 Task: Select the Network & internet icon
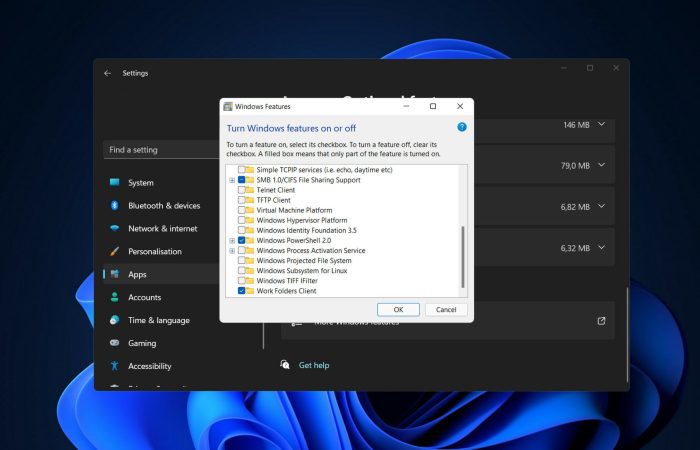tap(115, 228)
